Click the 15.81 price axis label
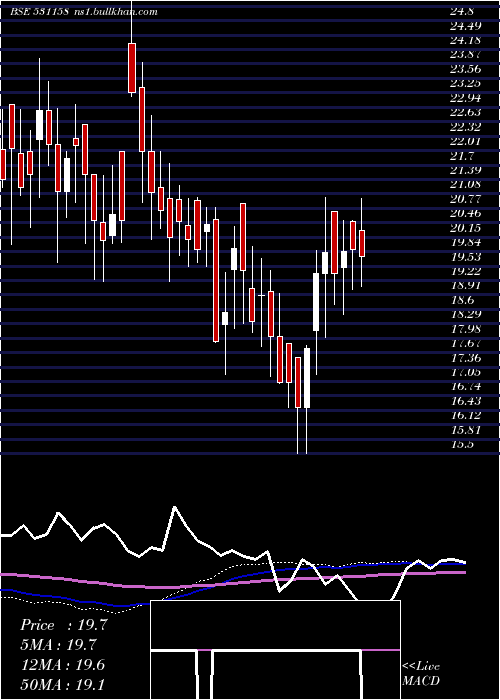 coord(465,430)
